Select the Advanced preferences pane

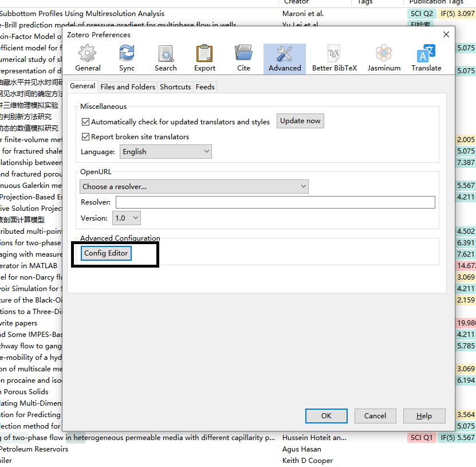tap(285, 58)
